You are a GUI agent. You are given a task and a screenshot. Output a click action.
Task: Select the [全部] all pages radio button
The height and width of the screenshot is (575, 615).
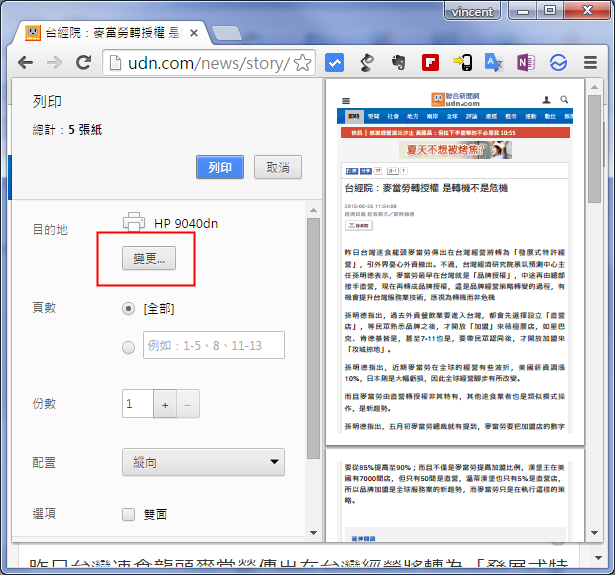(x=128, y=309)
